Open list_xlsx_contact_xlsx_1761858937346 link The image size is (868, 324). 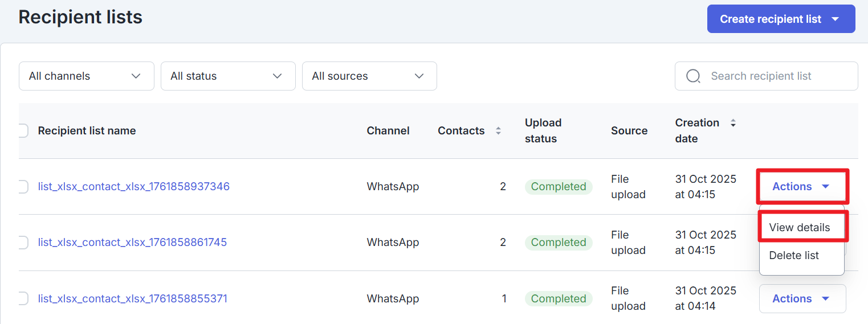(134, 187)
